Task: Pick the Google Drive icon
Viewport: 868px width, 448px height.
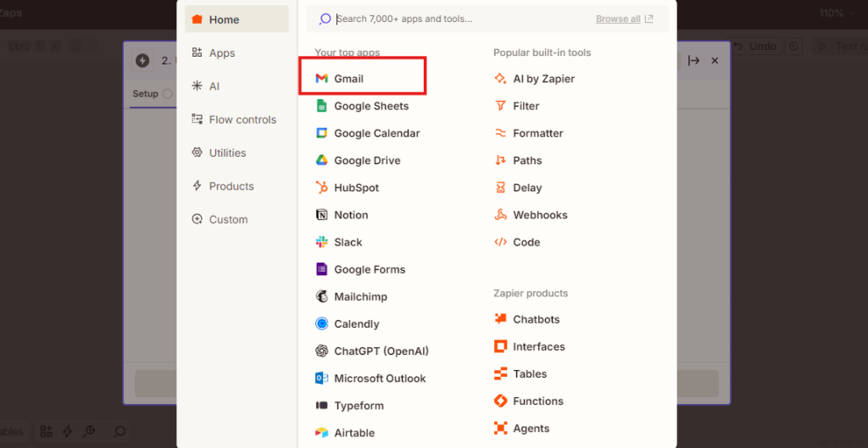Action: coord(321,160)
